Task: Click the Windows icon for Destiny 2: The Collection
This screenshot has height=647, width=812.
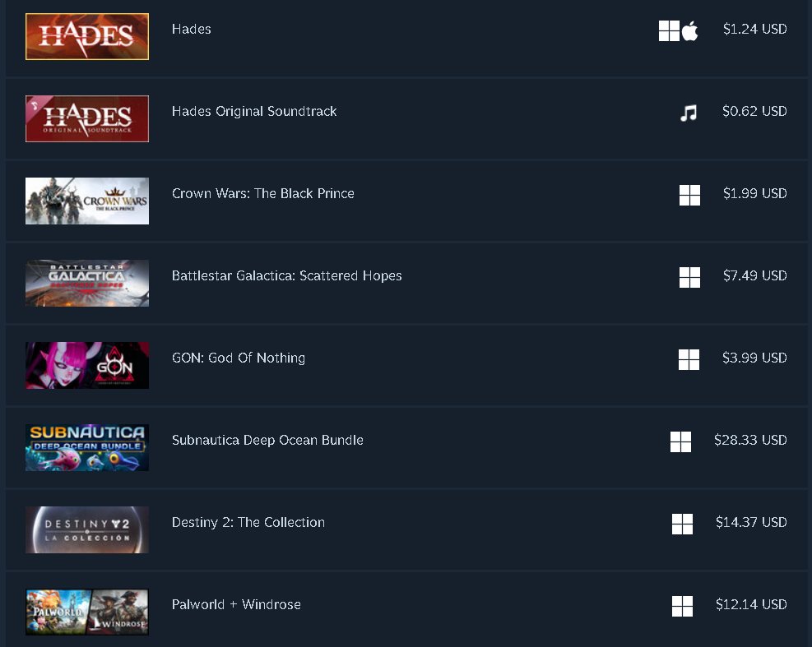Action: pyautogui.click(x=682, y=525)
